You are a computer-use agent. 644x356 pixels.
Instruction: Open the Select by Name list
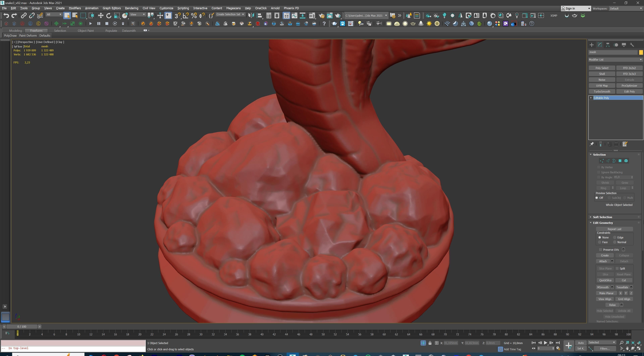[x=75, y=15]
